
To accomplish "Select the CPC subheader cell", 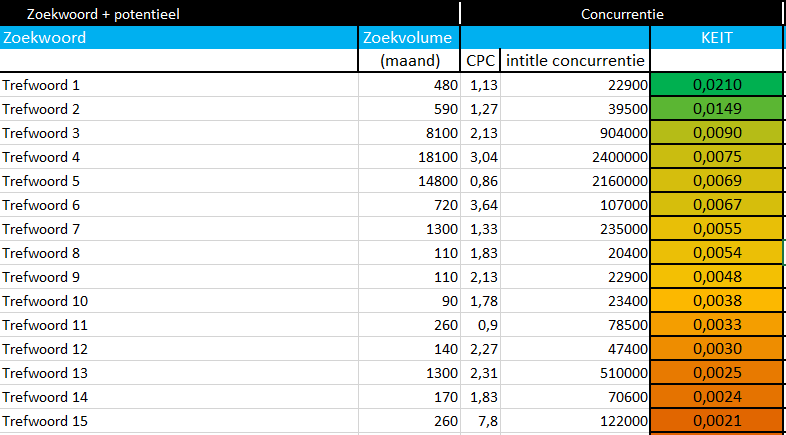I will point(481,61).
